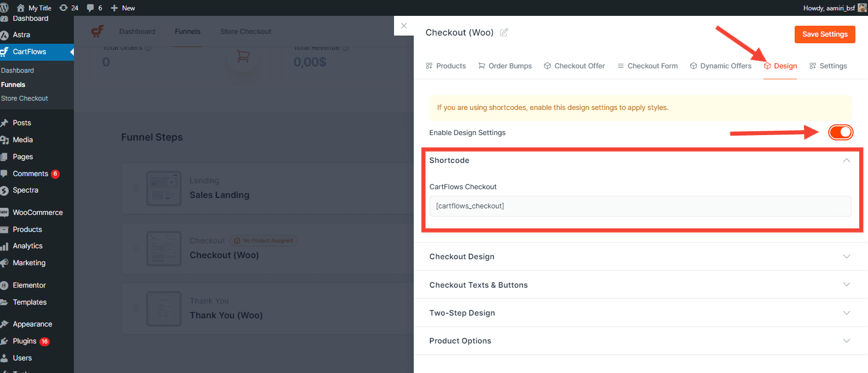
Task: Click the Sales Landing step thumbnail icon
Action: tap(164, 188)
